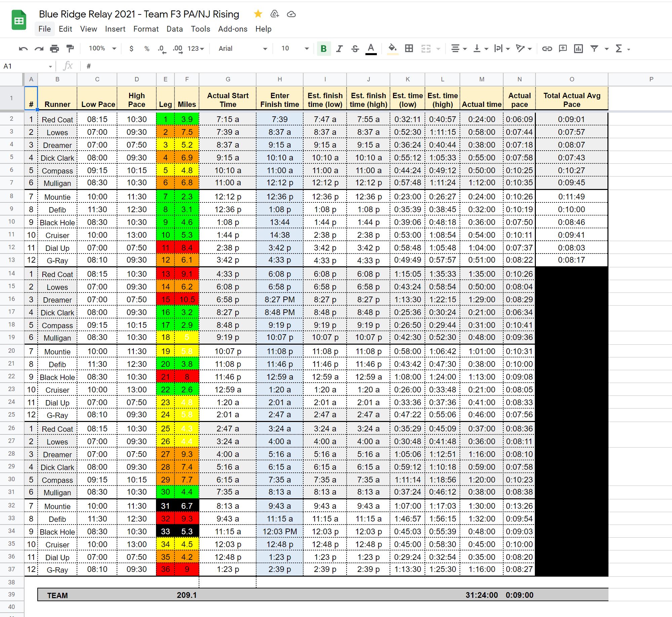The height and width of the screenshot is (617, 672).
Task: Open the Add-ons menu
Action: (x=233, y=29)
